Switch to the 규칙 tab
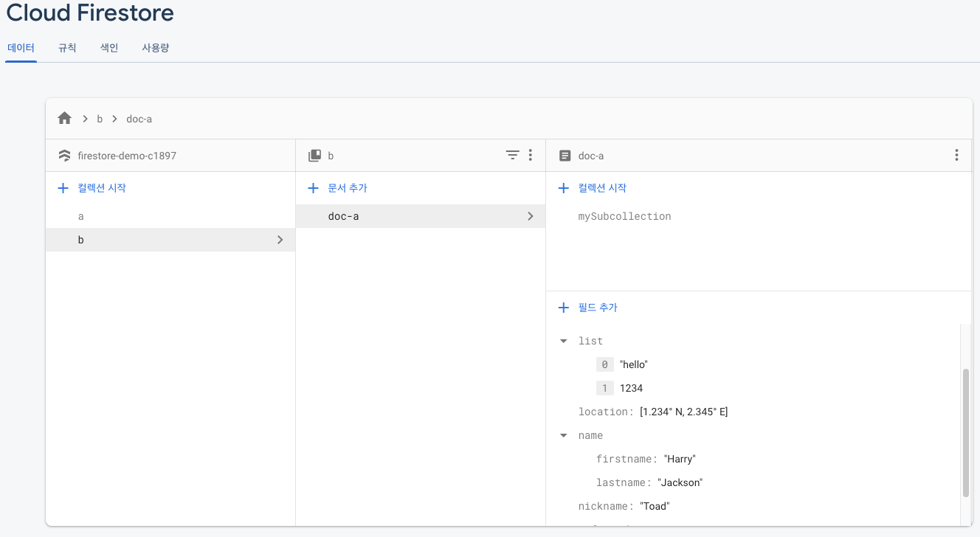 [67, 48]
